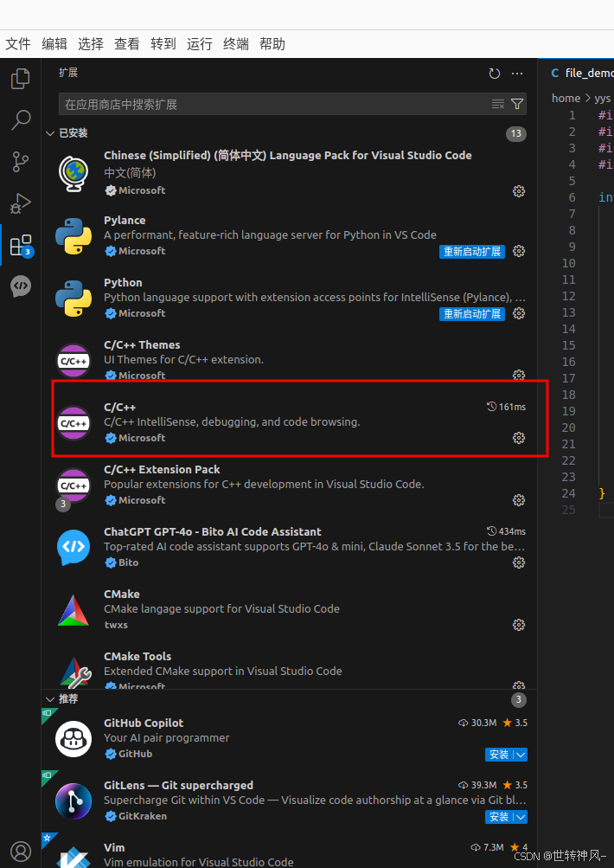Open the Run and Debug view
The height and width of the screenshot is (868, 614).
pyautogui.click(x=21, y=203)
